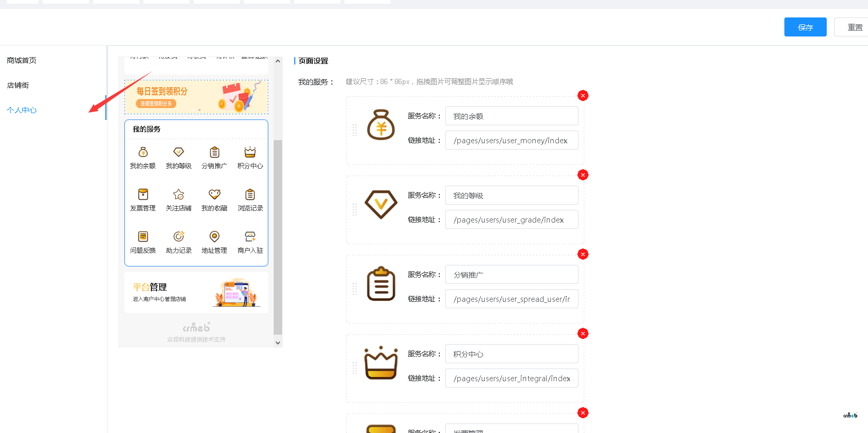Remove the 积分中心 service card

click(x=583, y=334)
